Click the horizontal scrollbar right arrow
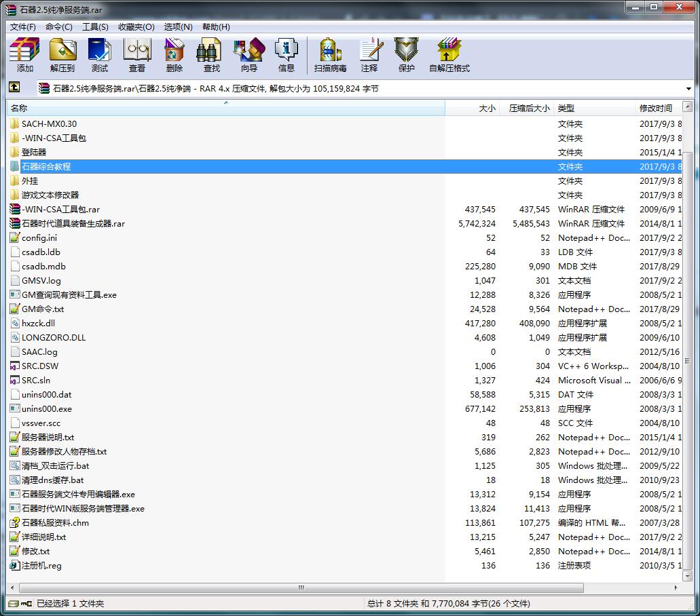This screenshot has height=616, width=700. coord(676,588)
